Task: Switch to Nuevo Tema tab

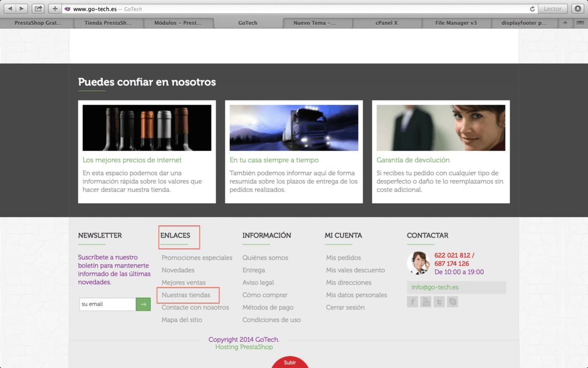Action: [314, 23]
